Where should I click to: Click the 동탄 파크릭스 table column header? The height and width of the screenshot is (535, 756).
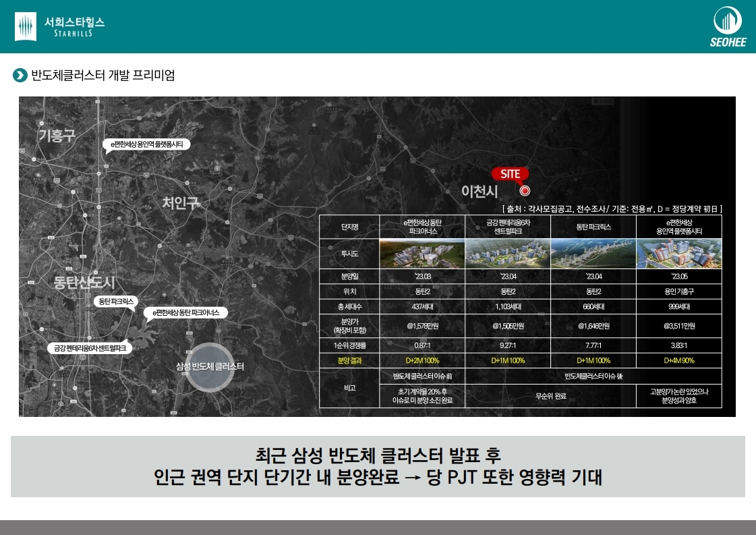593,227
